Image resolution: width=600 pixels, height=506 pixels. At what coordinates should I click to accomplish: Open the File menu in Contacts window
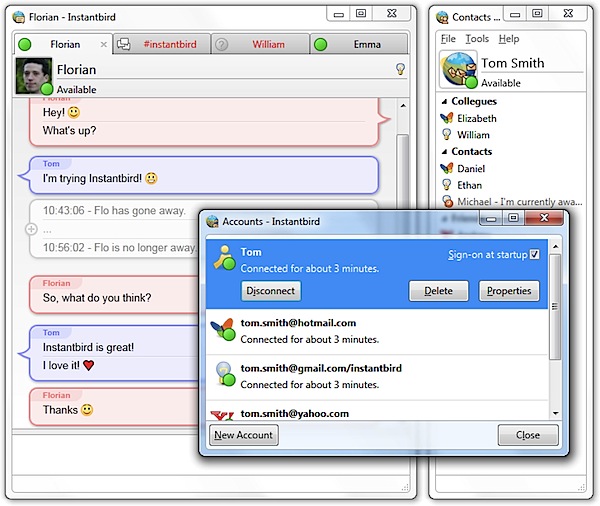pyautogui.click(x=448, y=39)
